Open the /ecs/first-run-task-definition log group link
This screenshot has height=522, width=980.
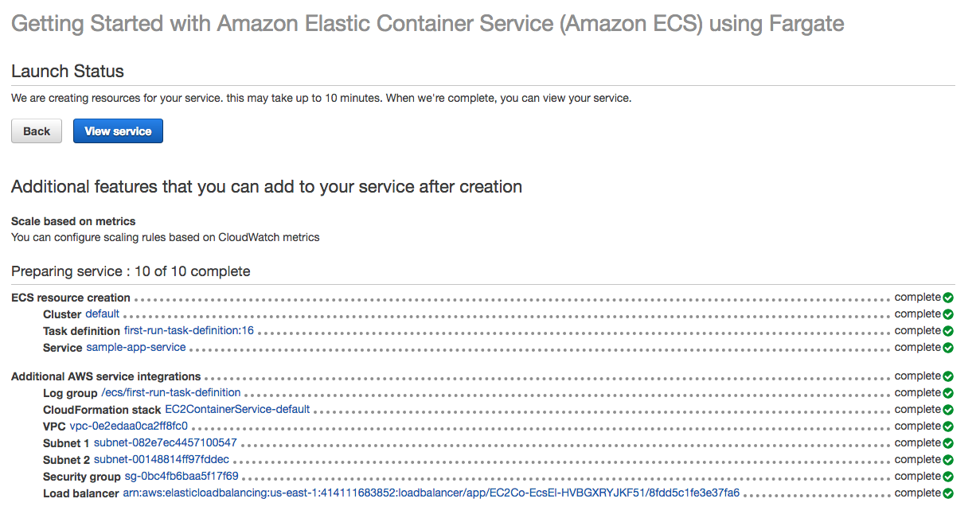pyautogui.click(x=170, y=393)
